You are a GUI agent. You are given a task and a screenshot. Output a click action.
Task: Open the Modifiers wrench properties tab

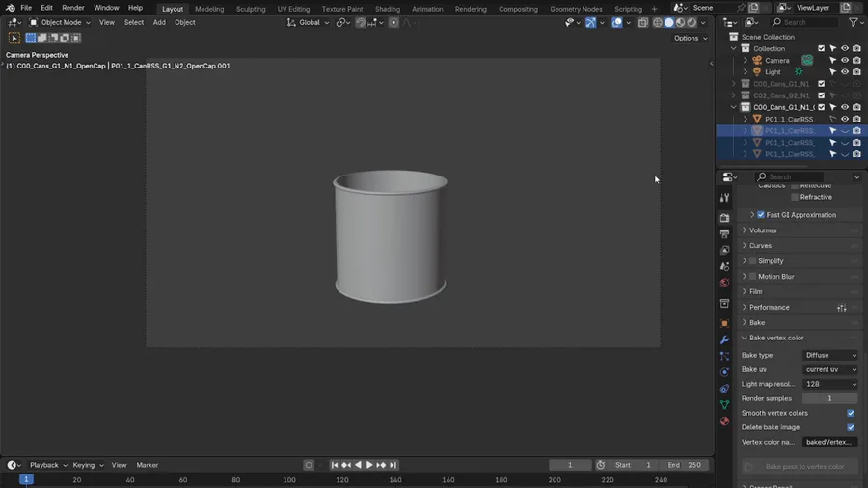coord(724,339)
